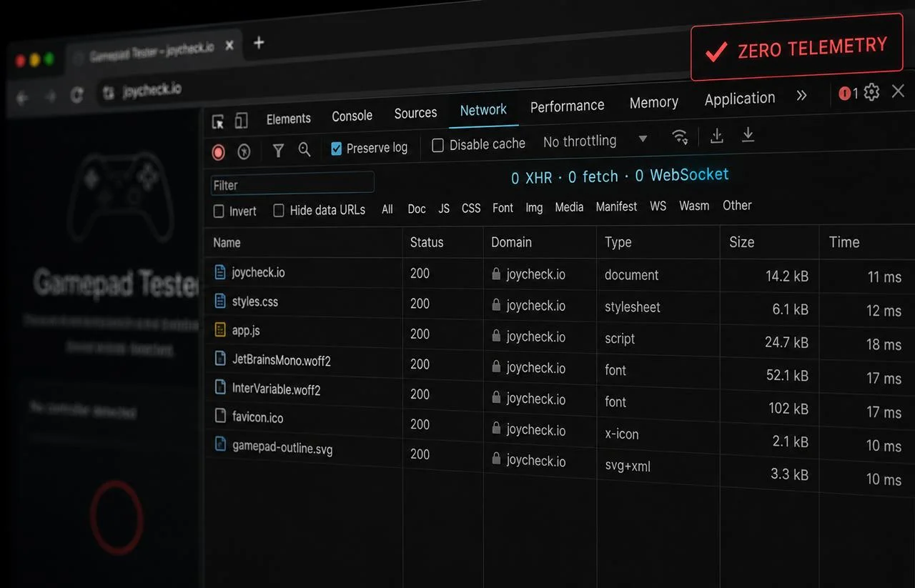Click into the Filter text field

(292, 184)
